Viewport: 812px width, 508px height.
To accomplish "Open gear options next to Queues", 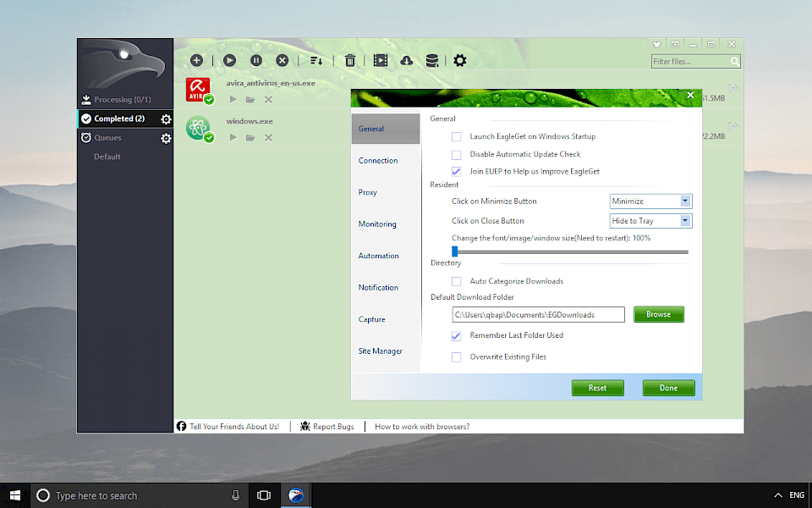I will [x=166, y=138].
